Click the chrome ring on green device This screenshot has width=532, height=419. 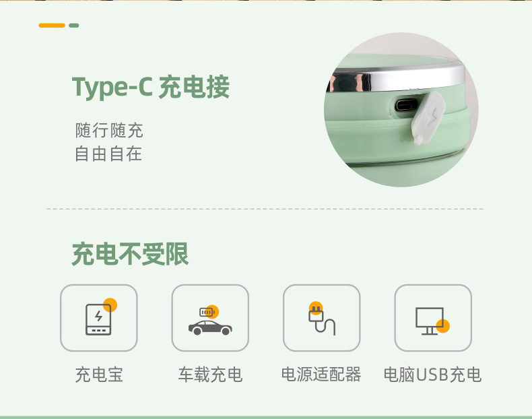tap(395, 77)
